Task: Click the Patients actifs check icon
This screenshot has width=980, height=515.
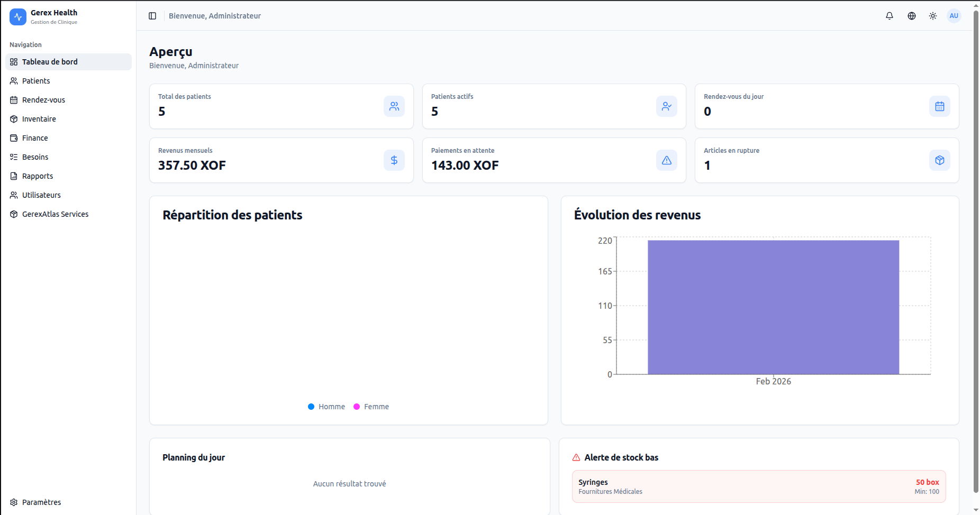Action: (x=667, y=106)
